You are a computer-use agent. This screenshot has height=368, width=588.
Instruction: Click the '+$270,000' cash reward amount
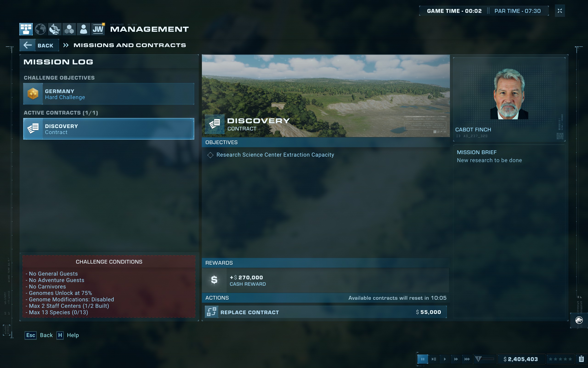click(x=246, y=277)
